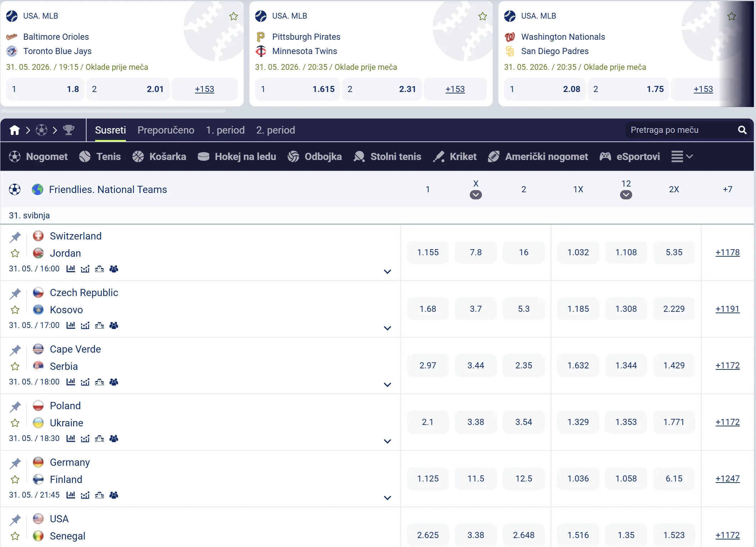Expand the Poland vs Ukraine match row

tap(387, 441)
